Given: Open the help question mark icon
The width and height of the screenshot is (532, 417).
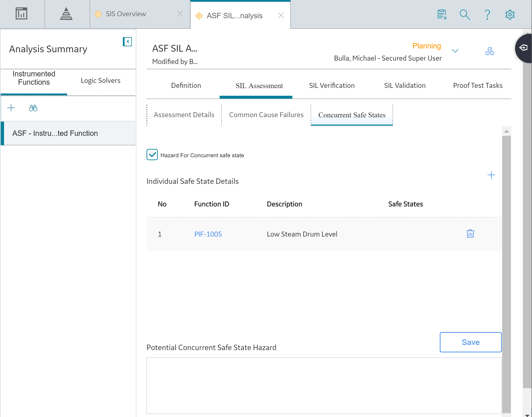Looking at the screenshot, I should [x=487, y=15].
